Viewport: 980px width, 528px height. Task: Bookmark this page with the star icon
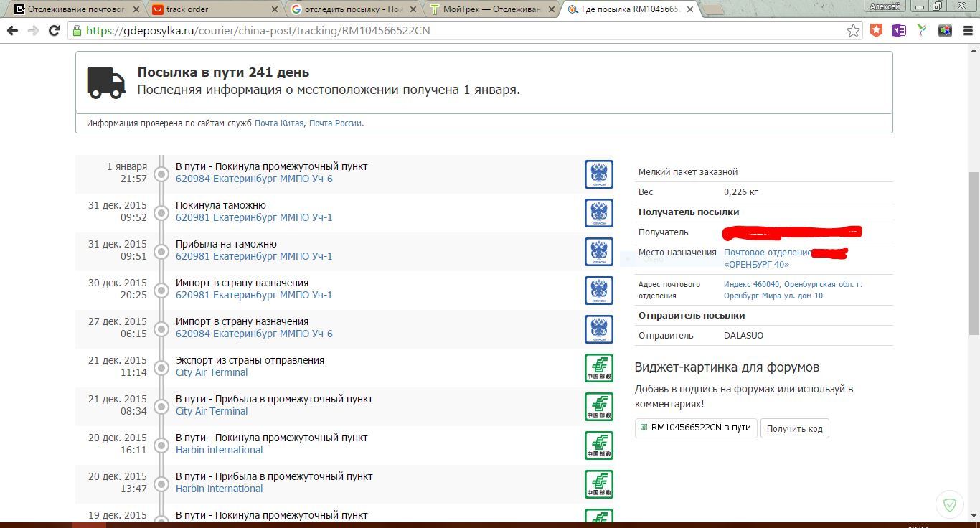853,31
